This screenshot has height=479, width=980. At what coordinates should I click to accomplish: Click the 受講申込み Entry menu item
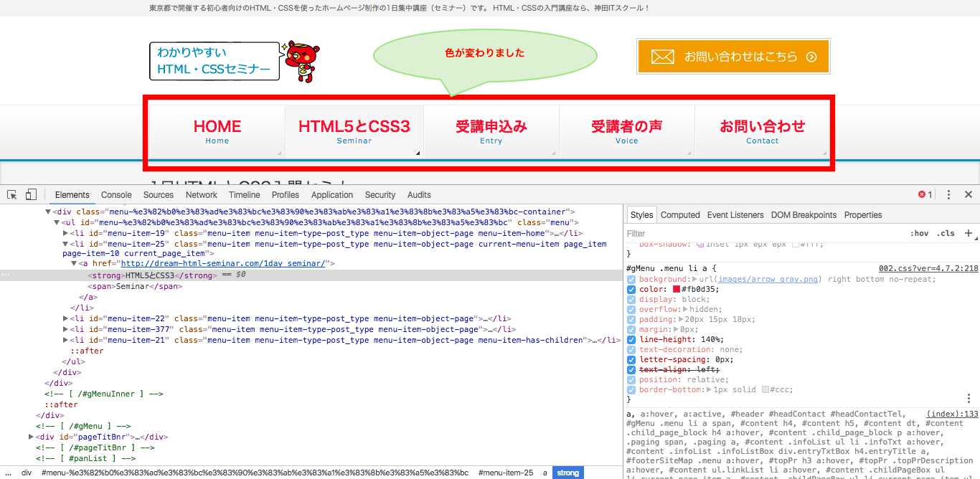tap(491, 131)
